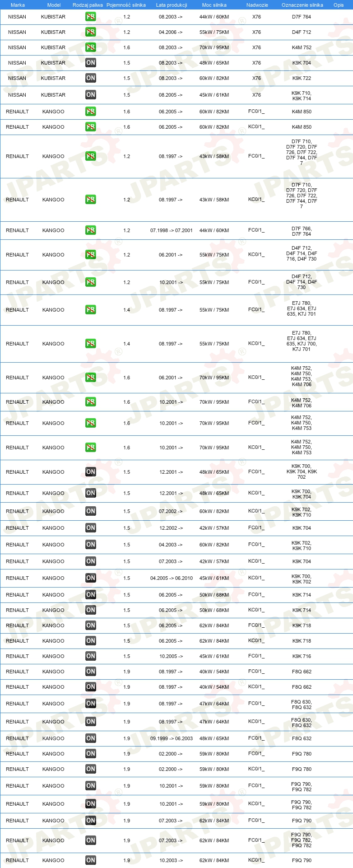
Task: Click petrol icon in Nissan K4M 752 row
Action: 91,47
